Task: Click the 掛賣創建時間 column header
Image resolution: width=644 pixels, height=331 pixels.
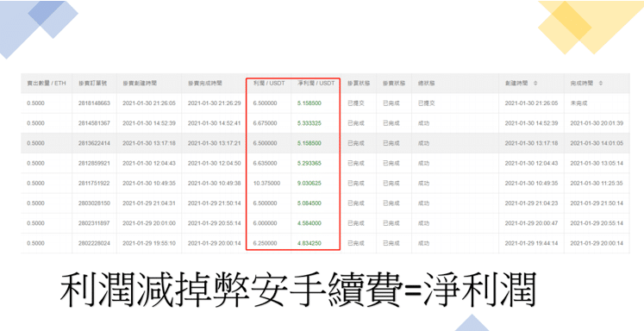Action: (x=140, y=84)
